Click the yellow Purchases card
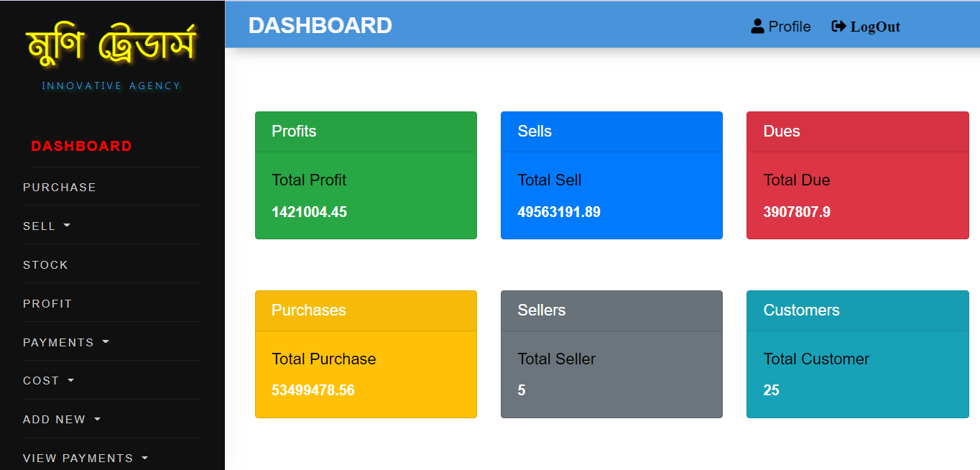Screen dimensions: 980x470 click(x=366, y=354)
